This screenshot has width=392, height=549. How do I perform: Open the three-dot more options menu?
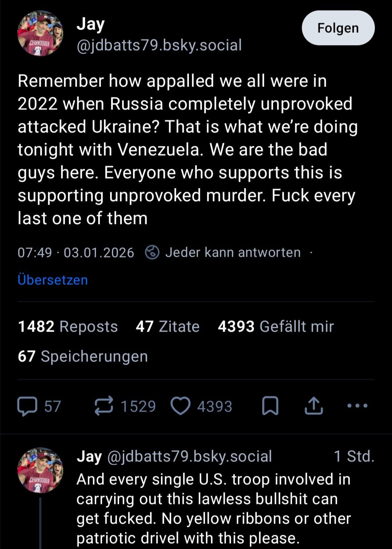click(357, 406)
